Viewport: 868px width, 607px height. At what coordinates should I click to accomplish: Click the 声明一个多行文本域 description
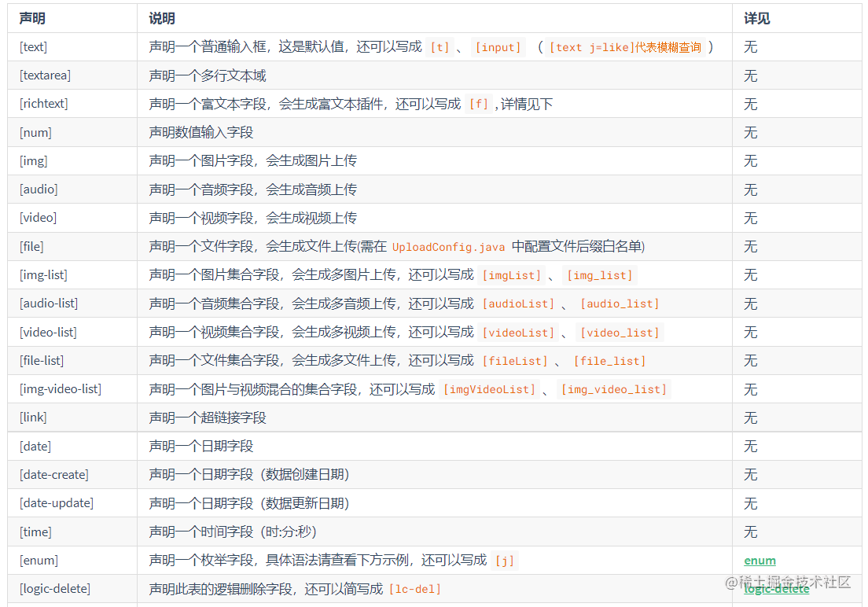208,75
